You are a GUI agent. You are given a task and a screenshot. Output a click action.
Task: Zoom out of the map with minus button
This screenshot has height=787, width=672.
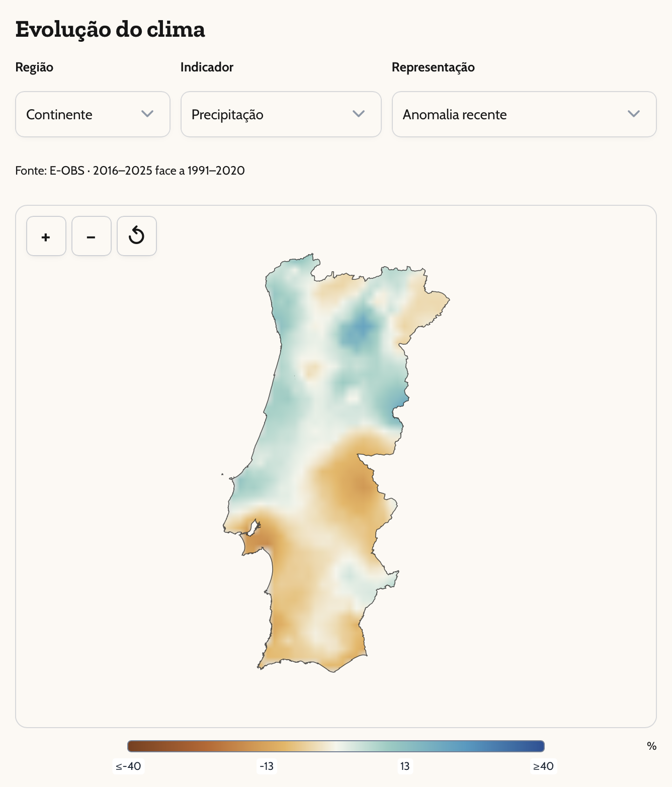click(92, 236)
